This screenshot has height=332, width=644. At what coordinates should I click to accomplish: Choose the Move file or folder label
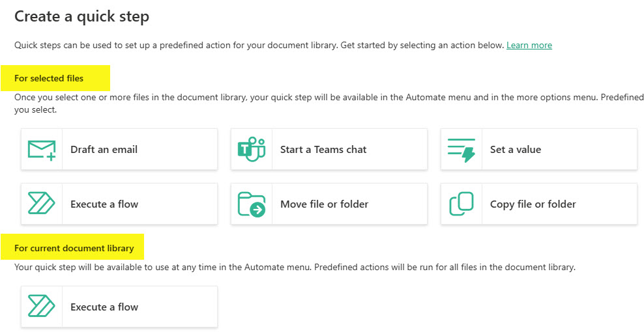[x=324, y=204]
